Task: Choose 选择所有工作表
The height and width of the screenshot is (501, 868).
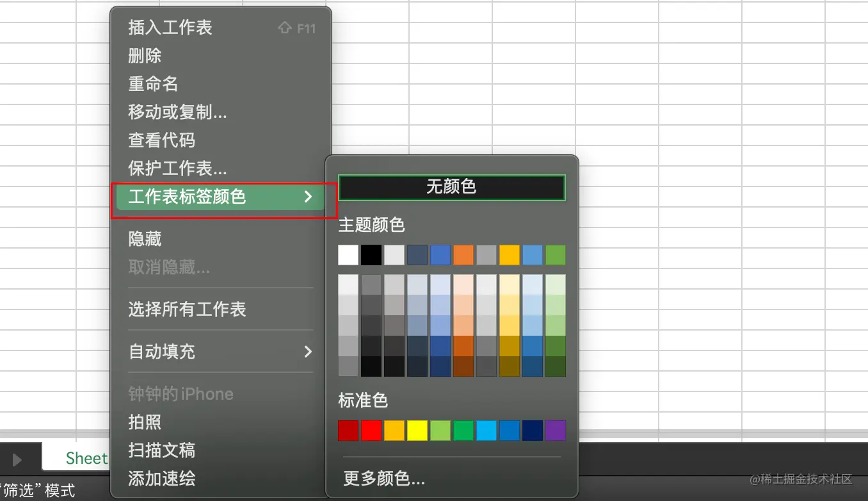Action: [221, 309]
